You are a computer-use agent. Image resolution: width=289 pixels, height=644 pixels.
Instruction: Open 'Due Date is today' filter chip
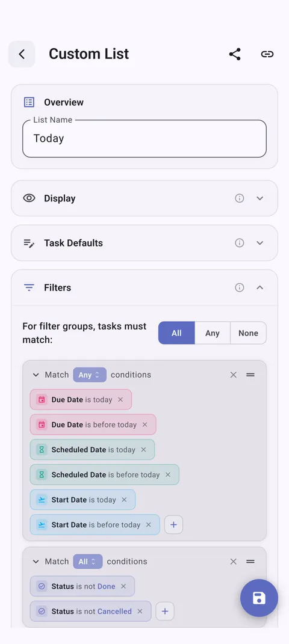(81, 400)
